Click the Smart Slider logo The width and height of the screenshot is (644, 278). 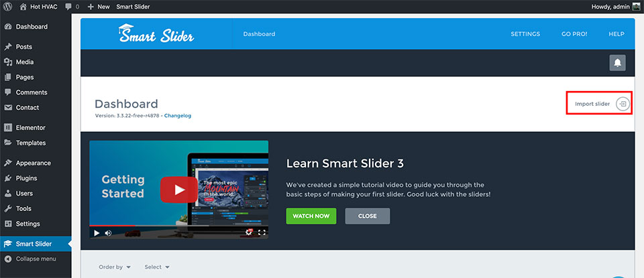156,33
